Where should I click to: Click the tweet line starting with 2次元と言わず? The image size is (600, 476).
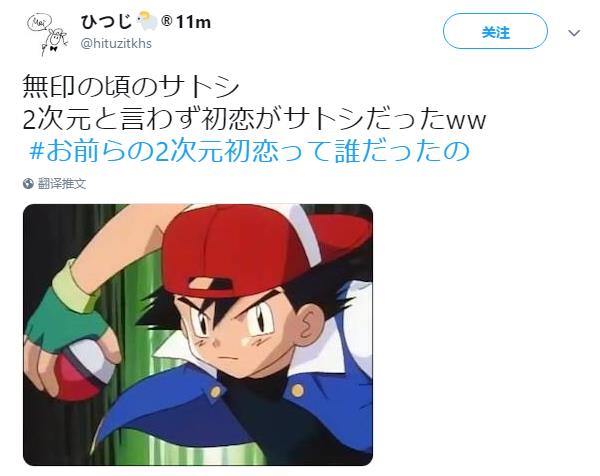pos(254,119)
